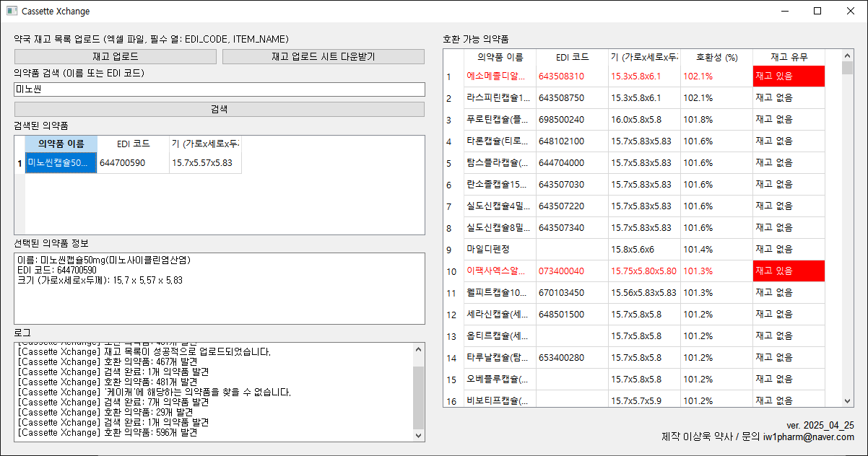Click the 16.0x5.8x5.8 size cell
The image size is (868, 456).
(644, 120)
